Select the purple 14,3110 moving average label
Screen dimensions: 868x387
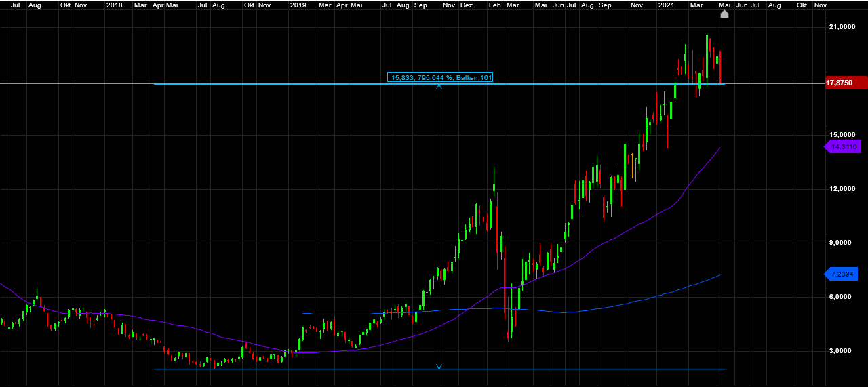point(842,146)
